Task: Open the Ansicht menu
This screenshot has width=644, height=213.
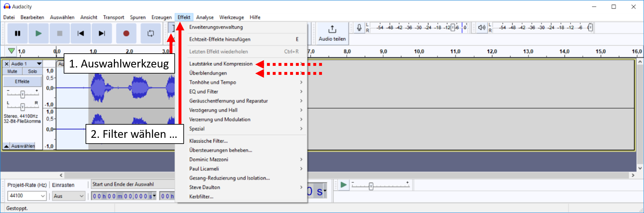Action: click(x=89, y=17)
